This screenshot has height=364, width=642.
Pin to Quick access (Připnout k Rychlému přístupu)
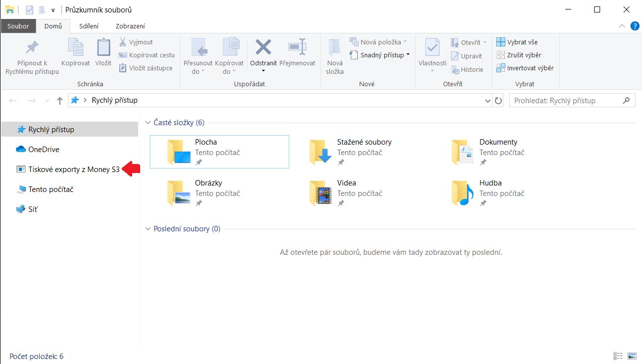(x=32, y=57)
